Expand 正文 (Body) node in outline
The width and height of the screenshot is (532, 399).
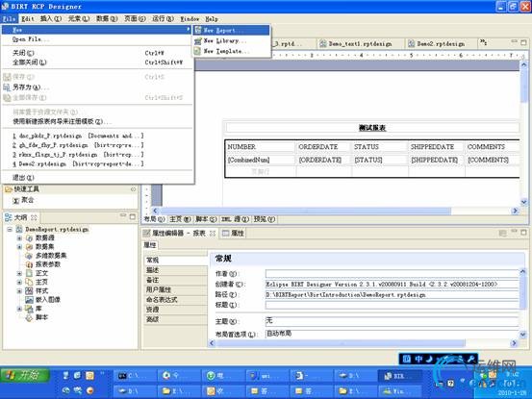coord(19,273)
